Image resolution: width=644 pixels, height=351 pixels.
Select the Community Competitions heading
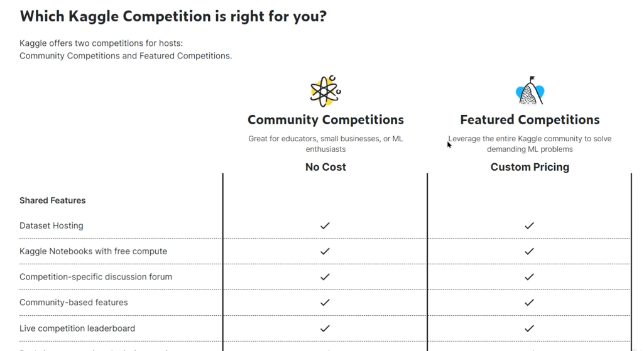325,120
